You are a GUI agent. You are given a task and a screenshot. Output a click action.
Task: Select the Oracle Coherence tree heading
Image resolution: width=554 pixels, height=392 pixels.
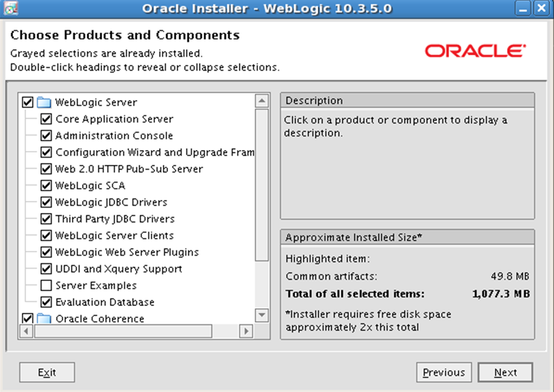coord(100,318)
